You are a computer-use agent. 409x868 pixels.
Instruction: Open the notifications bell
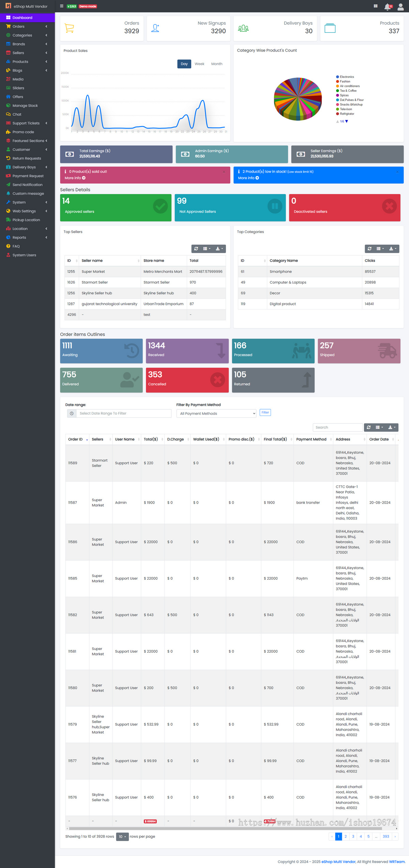(388, 6)
